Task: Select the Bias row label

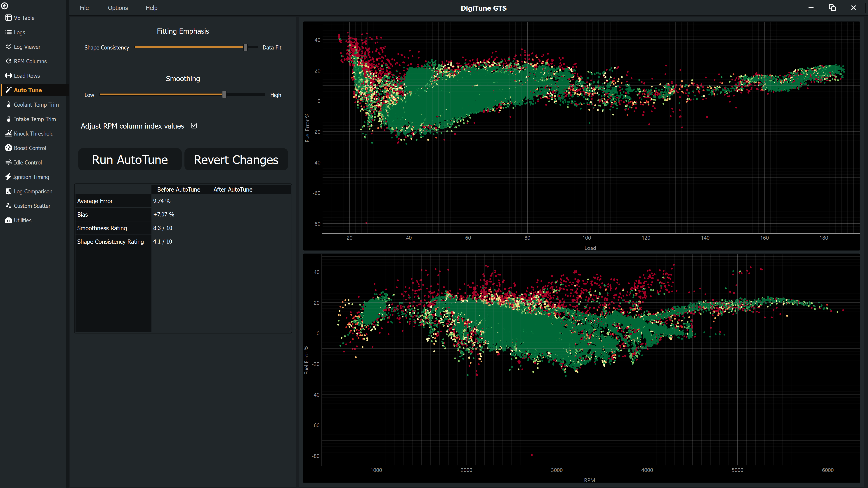Action: [82, 215]
